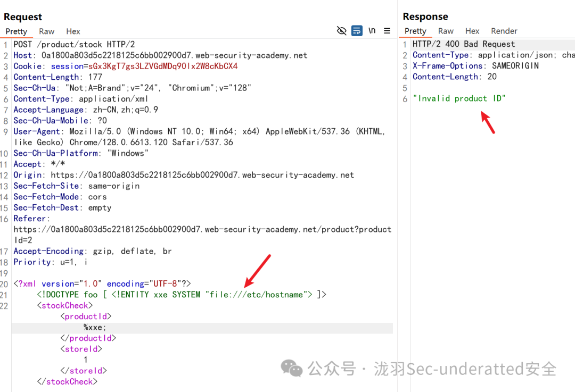Image resolution: width=575 pixels, height=392 pixels.
Task: Select the session cookie value
Action: pyautogui.click(x=163, y=66)
